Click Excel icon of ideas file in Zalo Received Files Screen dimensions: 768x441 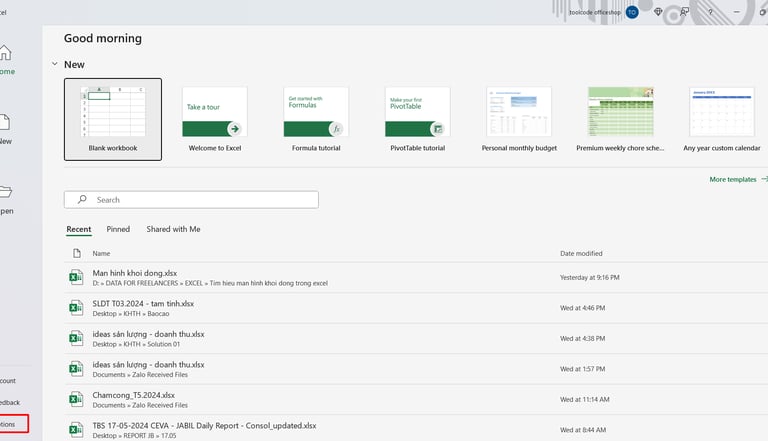point(76,368)
